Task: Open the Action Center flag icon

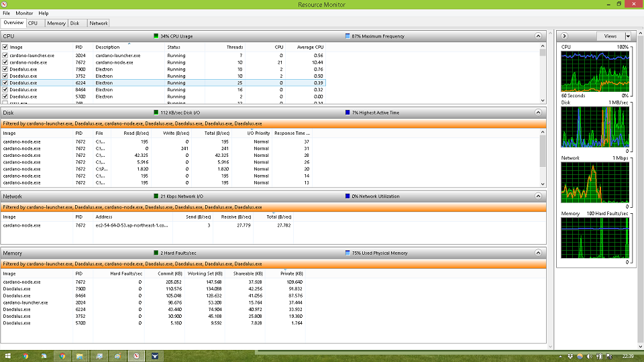Action: point(609,356)
